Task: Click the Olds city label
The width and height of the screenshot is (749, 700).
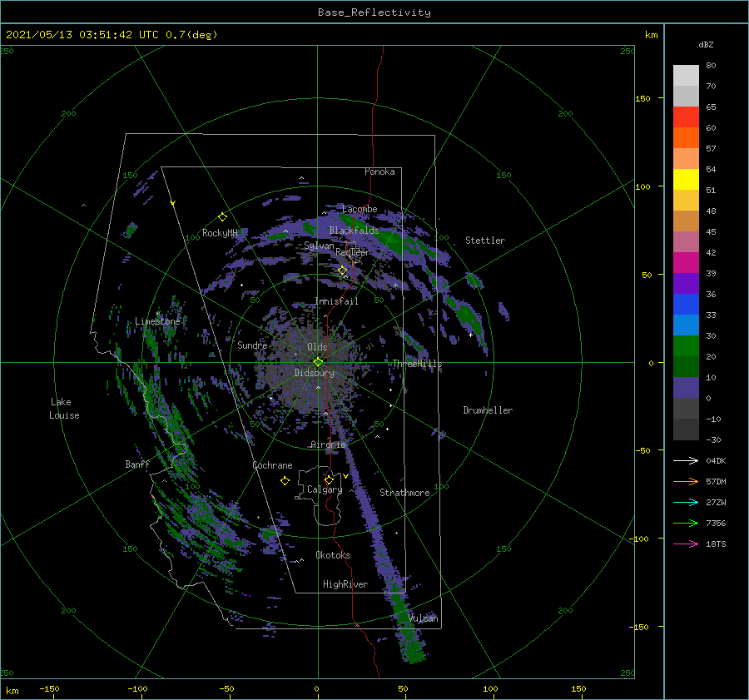Action: 317,347
